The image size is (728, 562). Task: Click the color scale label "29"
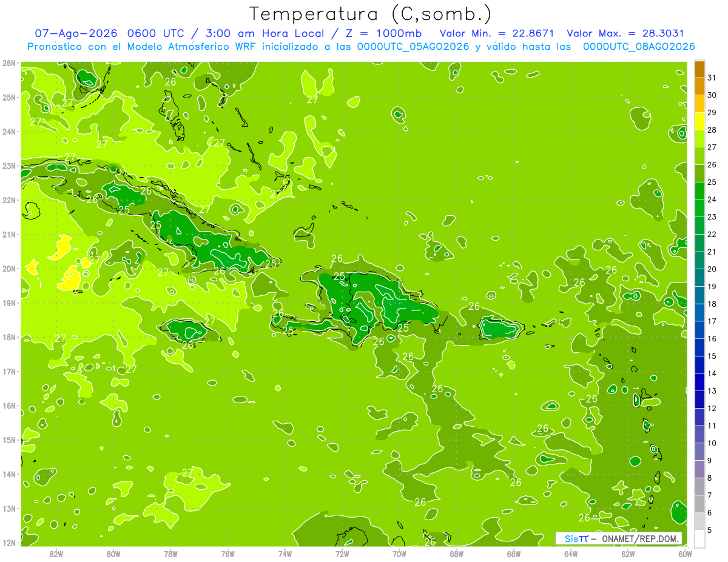point(712,112)
